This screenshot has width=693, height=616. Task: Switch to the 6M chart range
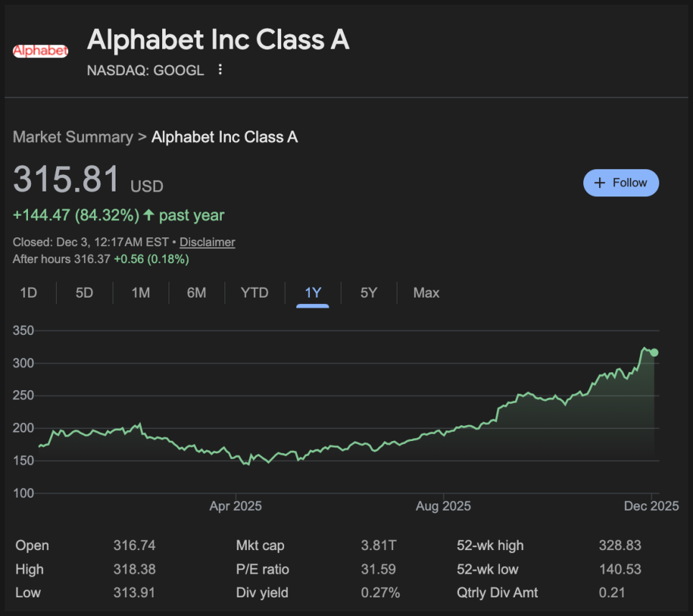[196, 293]
